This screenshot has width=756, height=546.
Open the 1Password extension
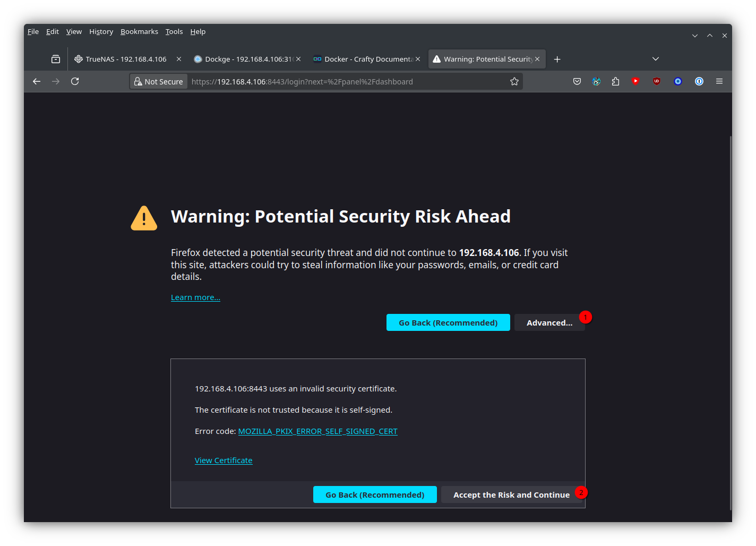point(699,81)
